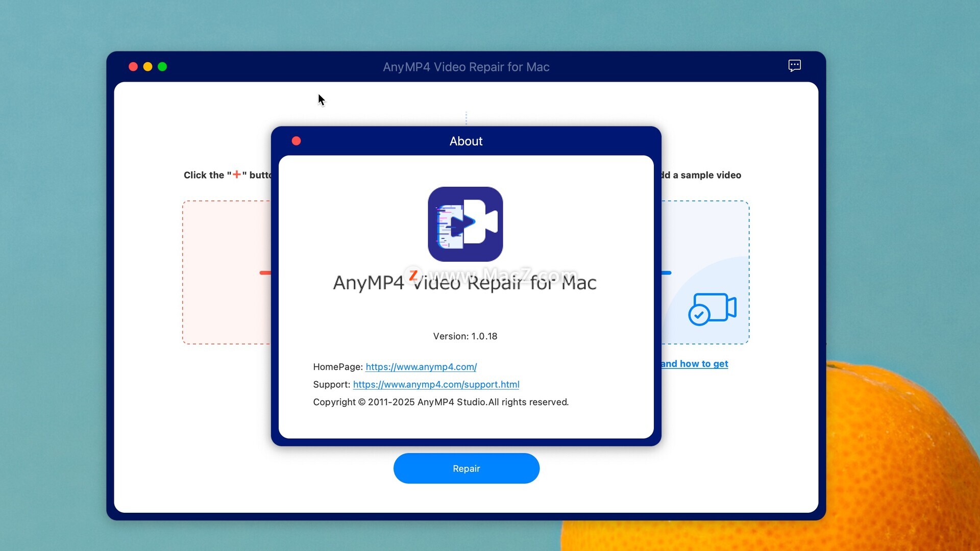Open the anymp4.com support.html link
This screenshot has height=551, width=980.
point(436,384)
